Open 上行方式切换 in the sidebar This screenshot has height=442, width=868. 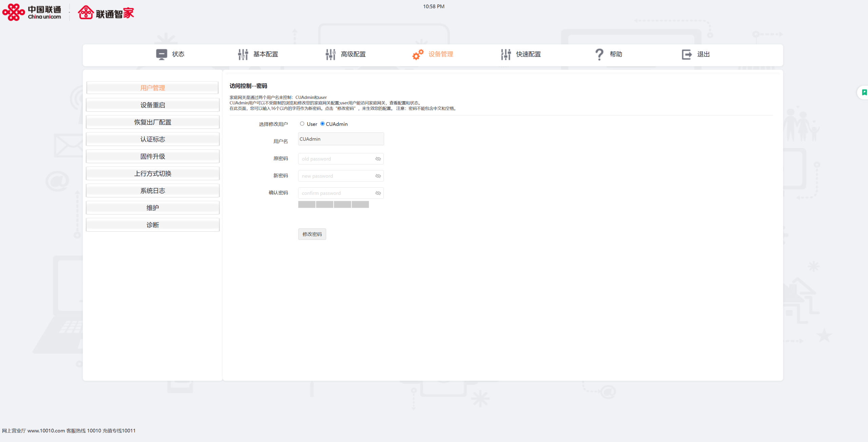click(x=153, y=173)
